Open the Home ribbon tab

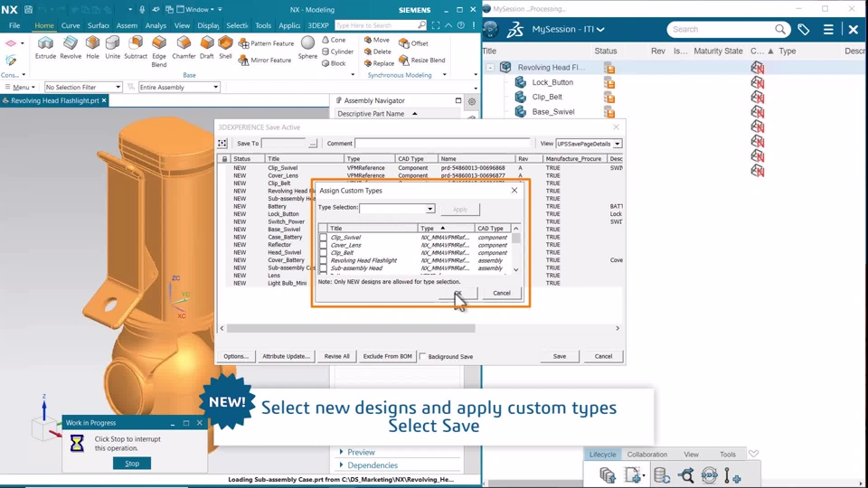point(44,25)
